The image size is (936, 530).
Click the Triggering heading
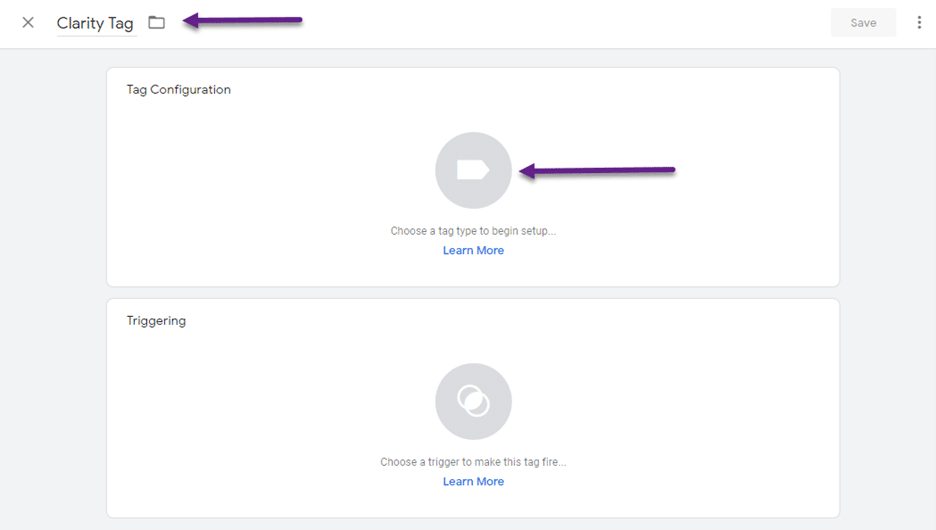pos(156,321)
